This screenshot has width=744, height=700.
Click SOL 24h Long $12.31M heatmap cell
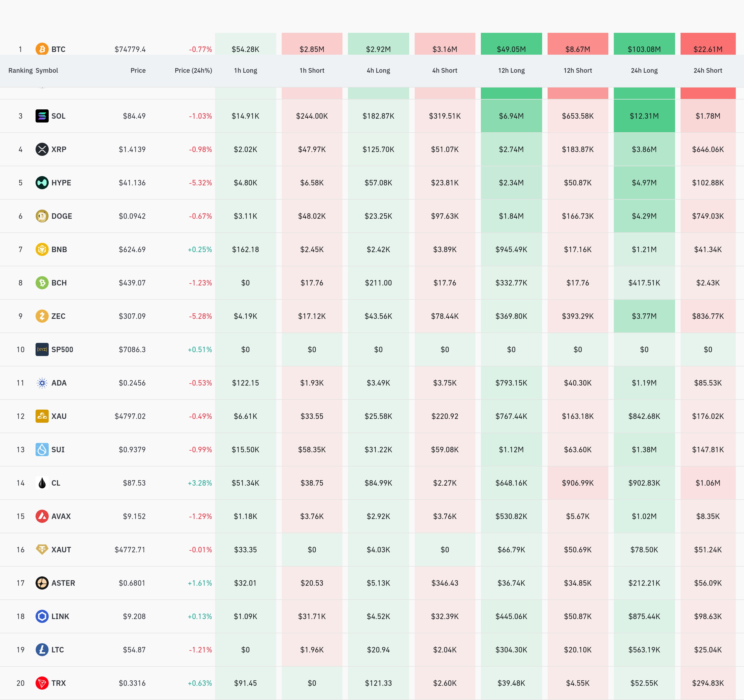pyautogui.click(x=644, y=116)
